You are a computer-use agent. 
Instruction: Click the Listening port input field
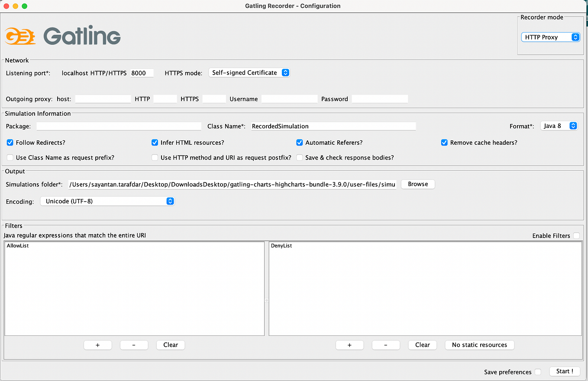coord(142,73)
